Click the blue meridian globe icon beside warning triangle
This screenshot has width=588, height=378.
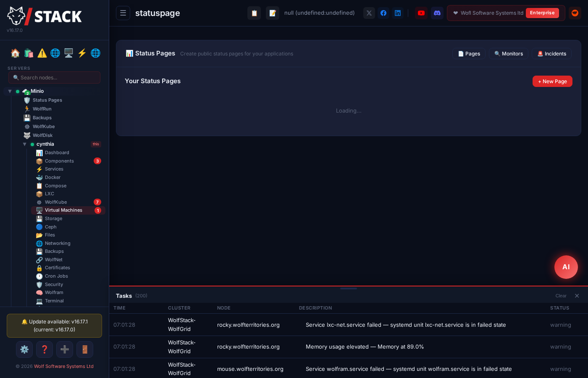55,53
